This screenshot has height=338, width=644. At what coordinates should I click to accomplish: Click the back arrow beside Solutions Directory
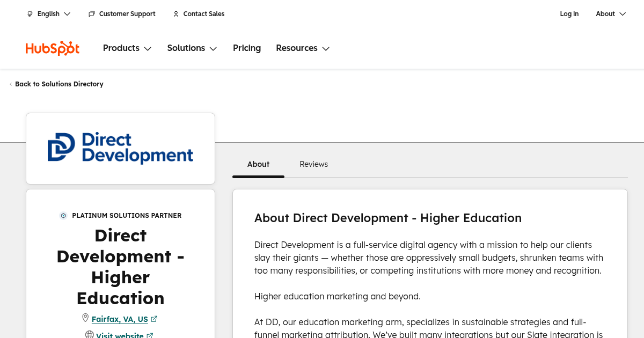click(x=11, y=84)
